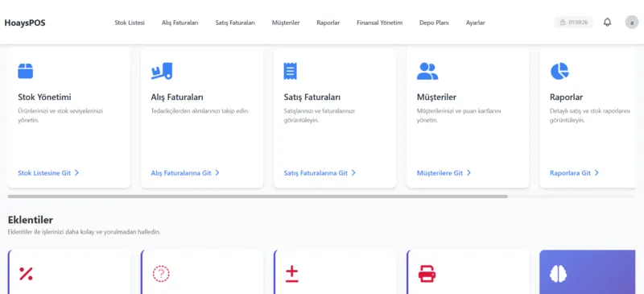Image resolution: width=644 pixels, height=294 pixels.
Task: Click the horizontal scrollbar under the cards
Action: point(258,197)
